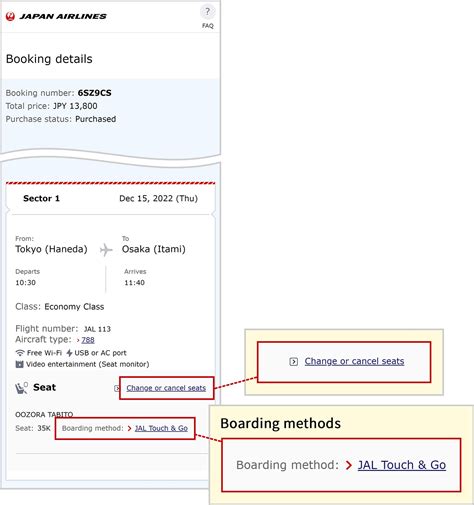Click Tokyo (Haneda) departure airport

click(x=51, y=249)
